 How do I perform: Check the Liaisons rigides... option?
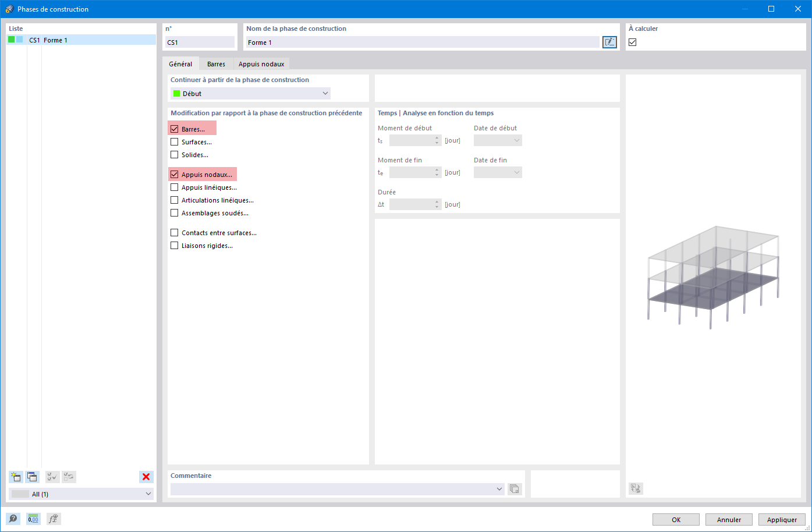(174, 245)
